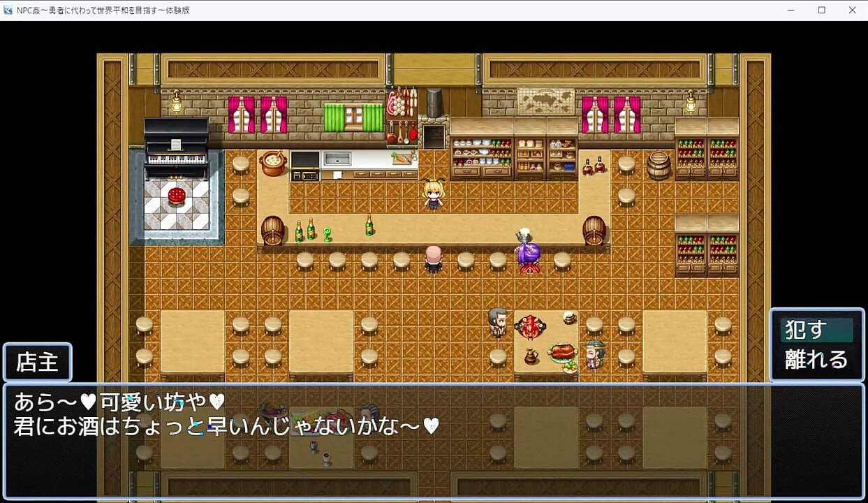Click the black piano
868x503 pixels.
tap(176, 149)
